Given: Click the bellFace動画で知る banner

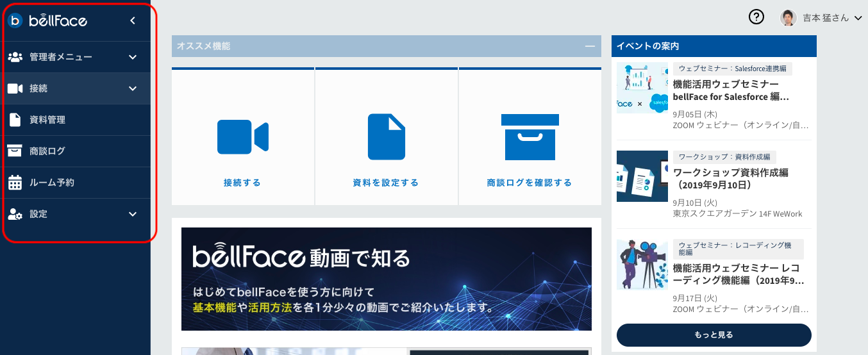Looking at the screenshot, I should point(387,279).
